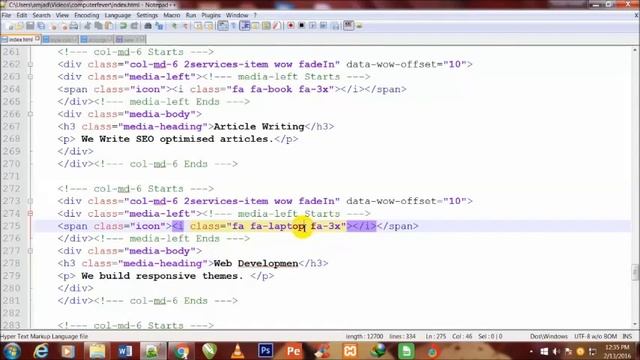
Task: Click the Open file toolbar icon
Action: coord(19,26)
